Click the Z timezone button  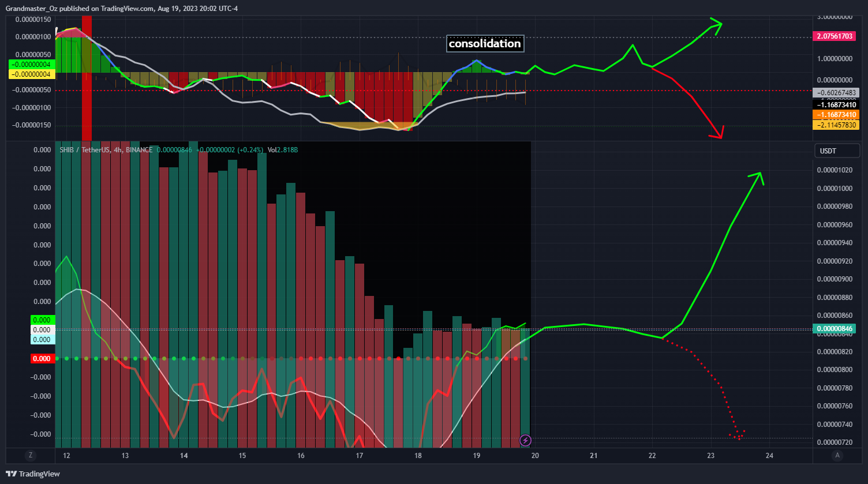pos(30,456)
